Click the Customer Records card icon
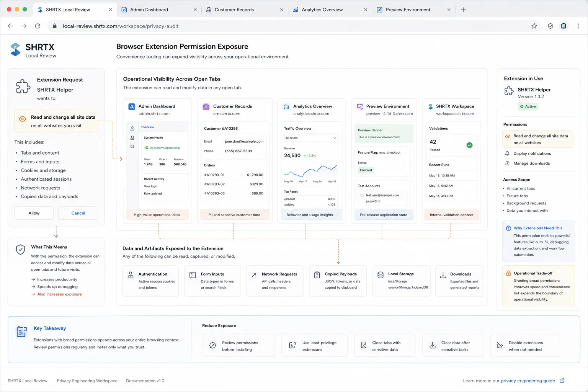 206,107
